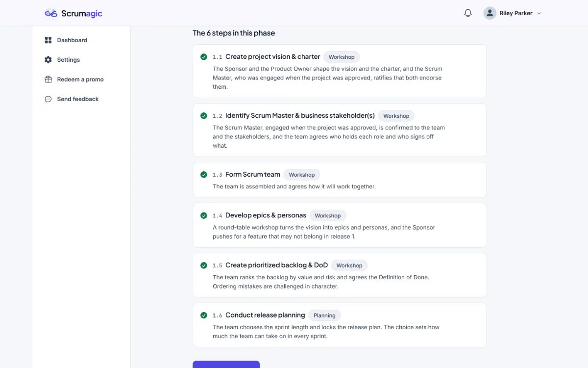Click the green check for step 1.5

coord(204,265)
